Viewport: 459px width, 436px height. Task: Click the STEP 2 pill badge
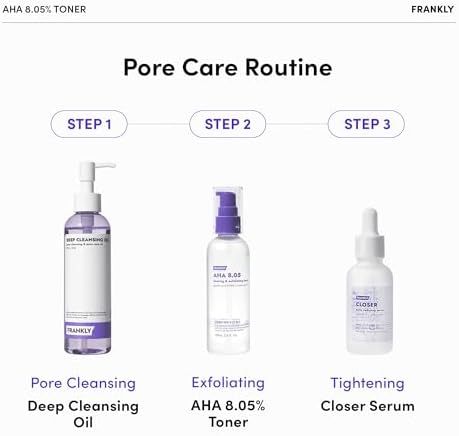[228, 124]
